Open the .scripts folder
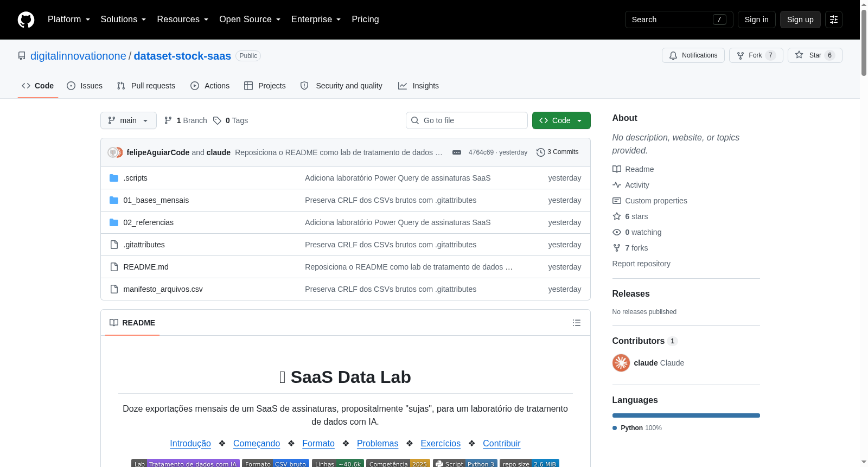Image resolution: width=868 pixels, height=467 pixels. 135,178
